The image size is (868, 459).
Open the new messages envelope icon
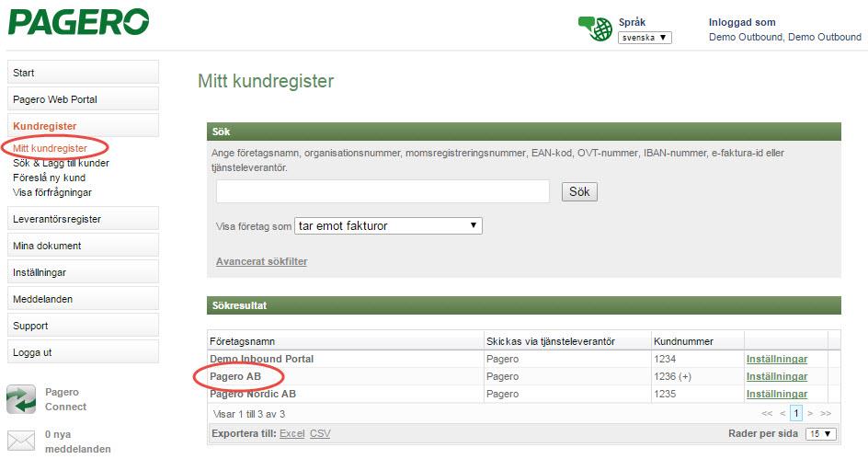click(x=21, y=441)
